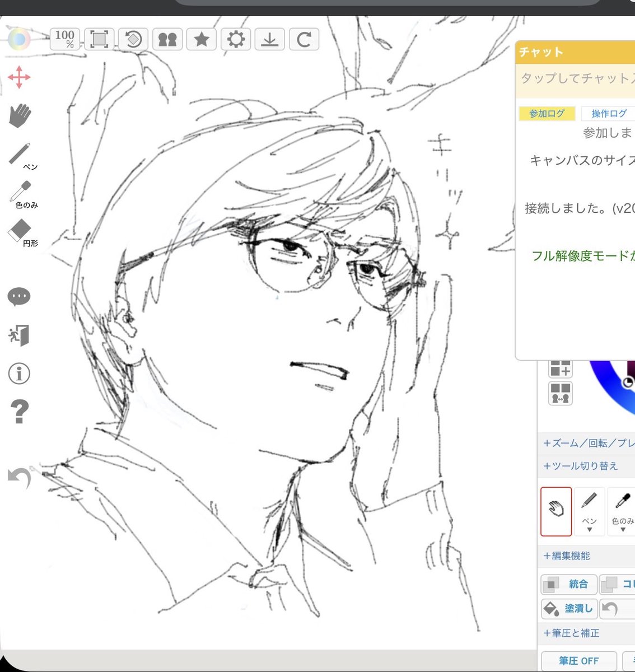The width and height of the screenshot is (635, 672).
Task: Reset canvas rotation with rotate icon
Action: (x=133, y=39)
